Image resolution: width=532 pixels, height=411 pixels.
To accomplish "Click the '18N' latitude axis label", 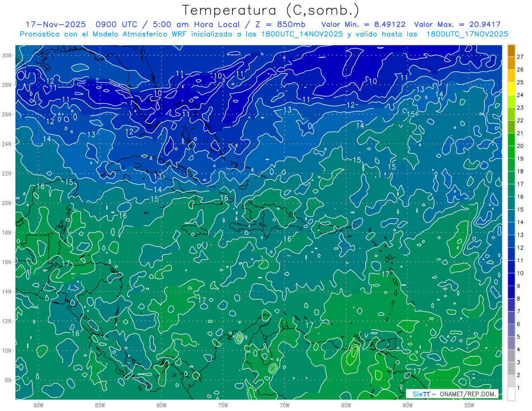I will pyautogui.click(x=8, y=232).
